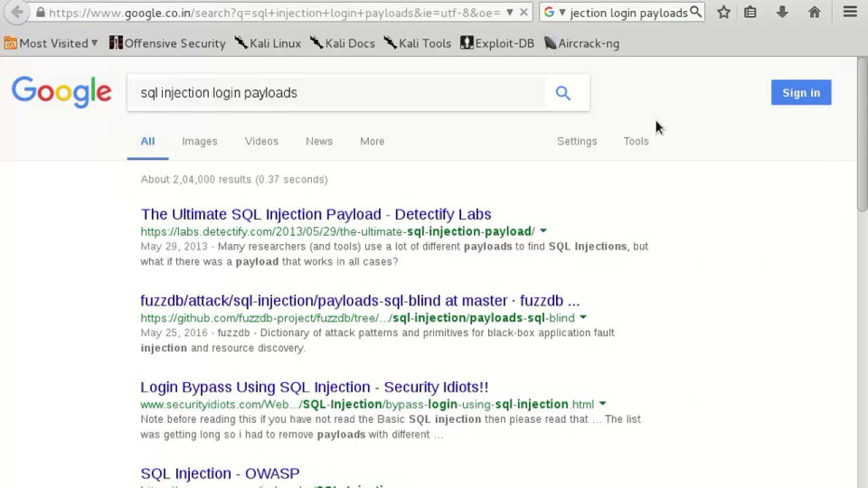Go to the browser home page icon
This screenshot has width=868, height=488.
click(x=814, y=12)
